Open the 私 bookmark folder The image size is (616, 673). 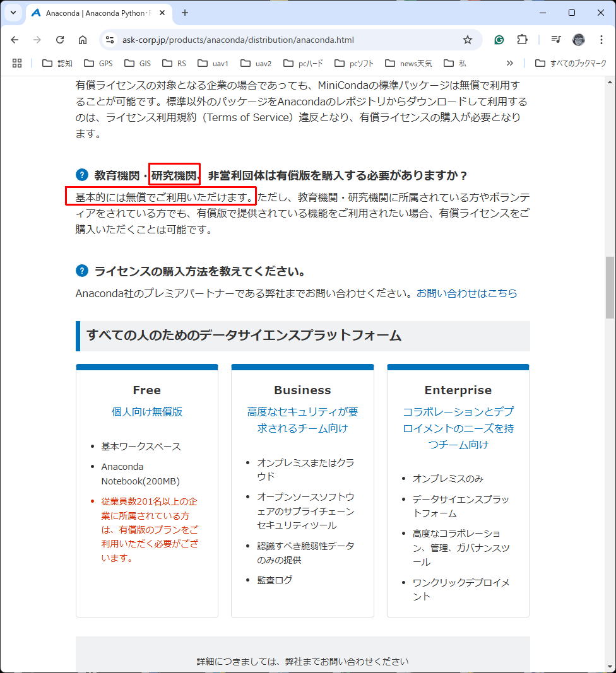[455, 64]
